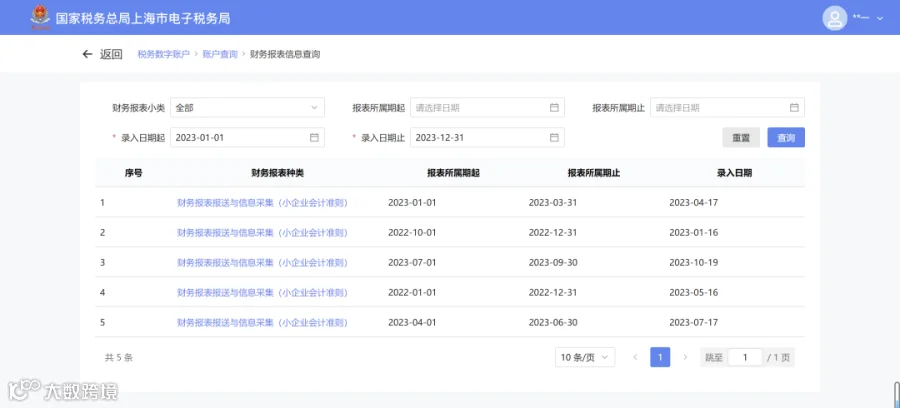
Task: Open the report link in row 3
Action: click(262, 262)
